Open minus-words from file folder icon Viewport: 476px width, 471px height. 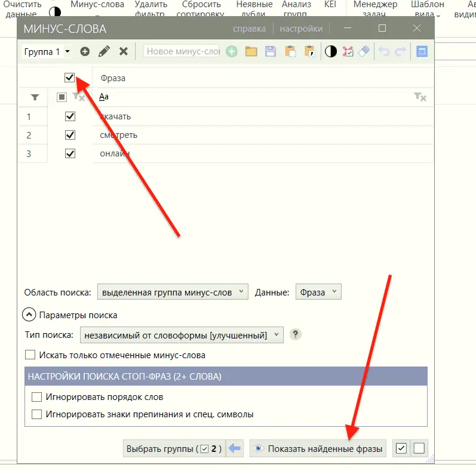coord(251,51)
